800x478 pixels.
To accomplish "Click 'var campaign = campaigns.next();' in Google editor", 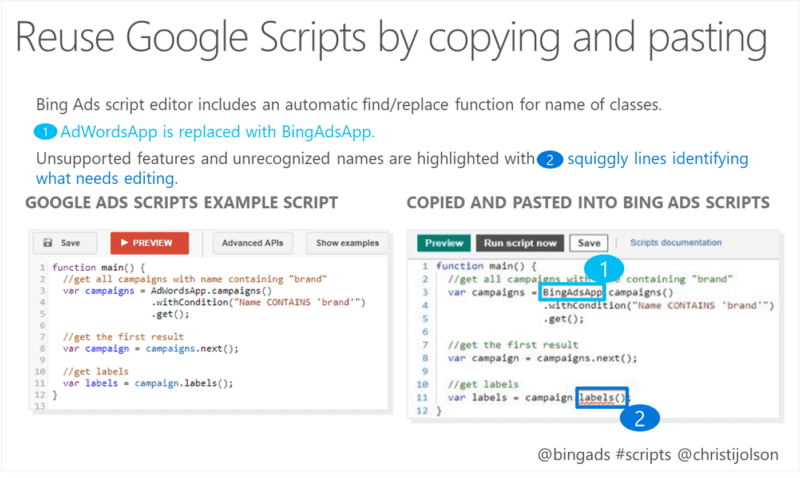I will 151,348.
